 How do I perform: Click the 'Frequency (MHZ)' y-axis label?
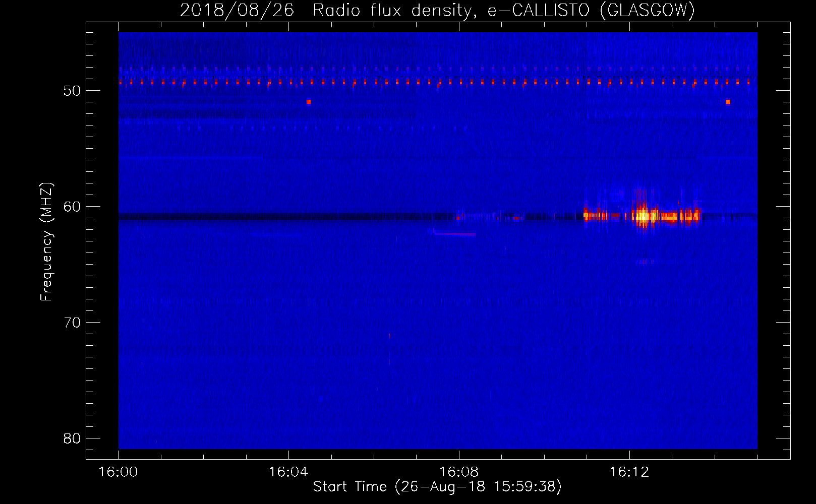click(x=46, y=242)
